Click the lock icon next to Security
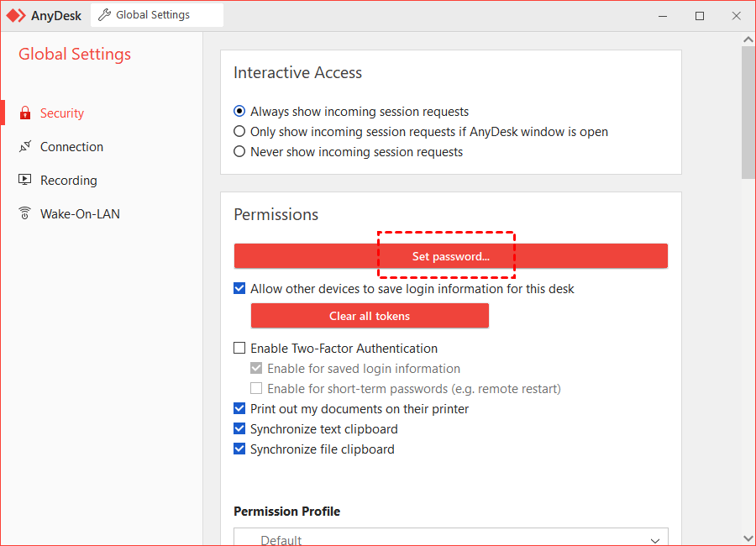756x546 pixels. click(25, 113)
